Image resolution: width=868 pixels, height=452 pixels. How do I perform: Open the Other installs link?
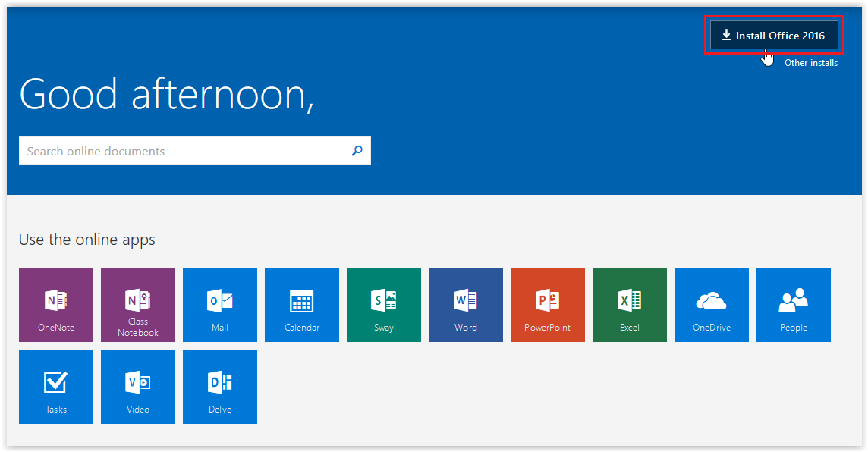click(810, 63)
